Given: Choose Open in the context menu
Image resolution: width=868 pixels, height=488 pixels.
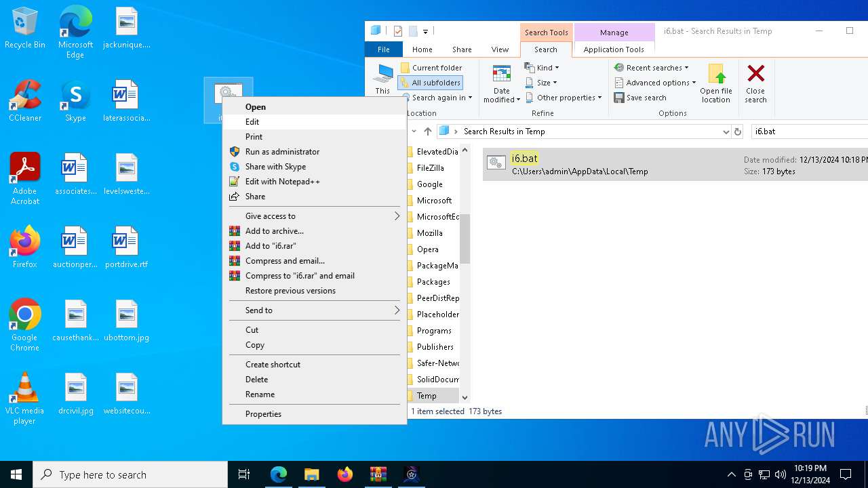Looking at the screenshot, I should 315,107.
